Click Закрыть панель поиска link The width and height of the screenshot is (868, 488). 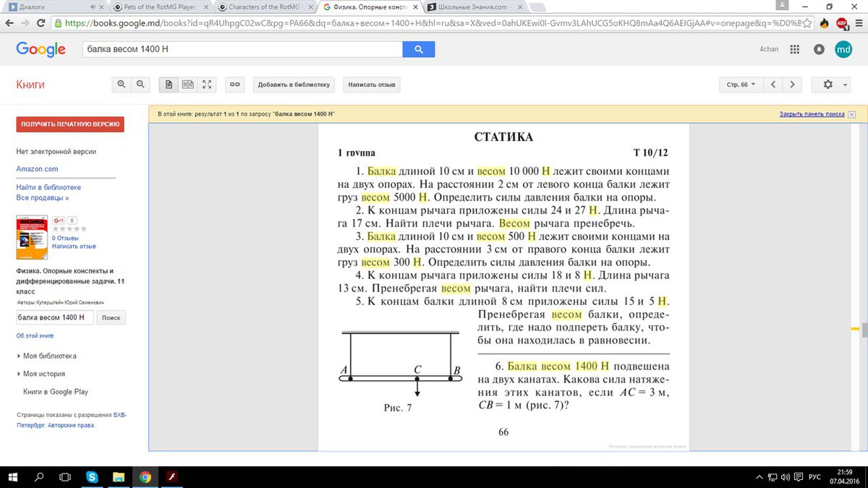tap(812, 114)
